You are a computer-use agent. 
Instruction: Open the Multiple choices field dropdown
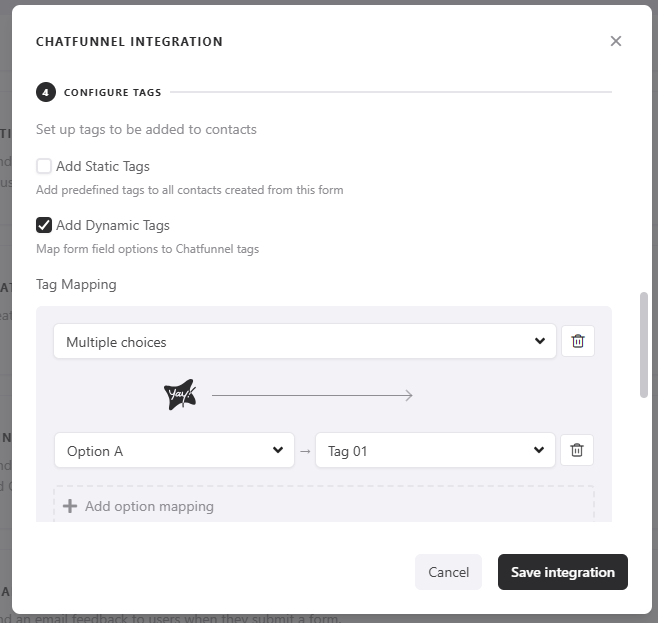tap(304, 341)
